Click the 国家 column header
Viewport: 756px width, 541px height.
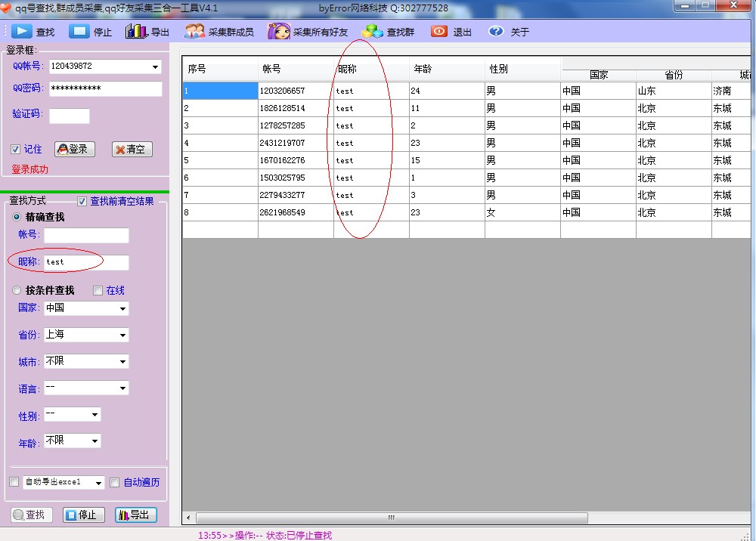point(598,75)
